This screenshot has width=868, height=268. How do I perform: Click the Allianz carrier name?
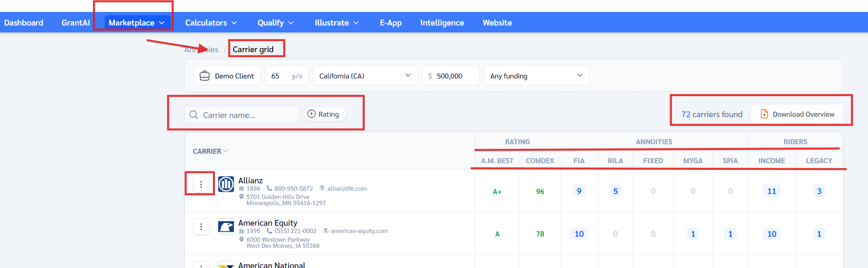250,180
